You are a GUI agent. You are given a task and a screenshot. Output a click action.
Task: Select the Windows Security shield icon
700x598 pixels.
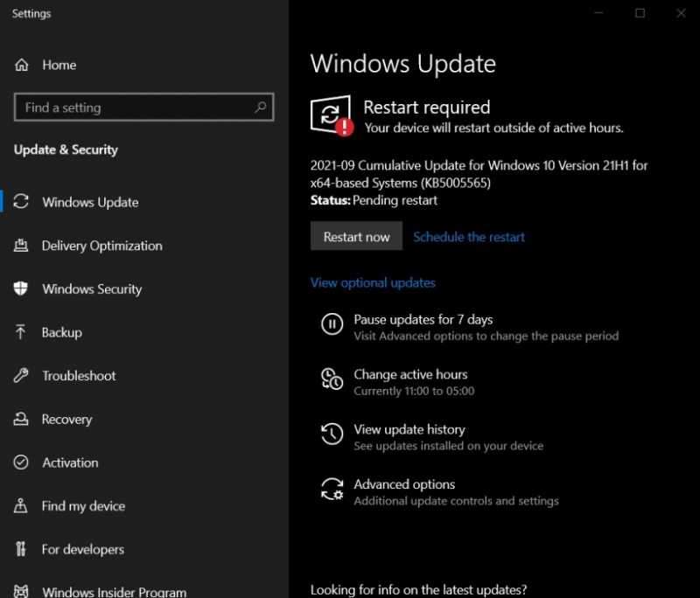point(21,289)
